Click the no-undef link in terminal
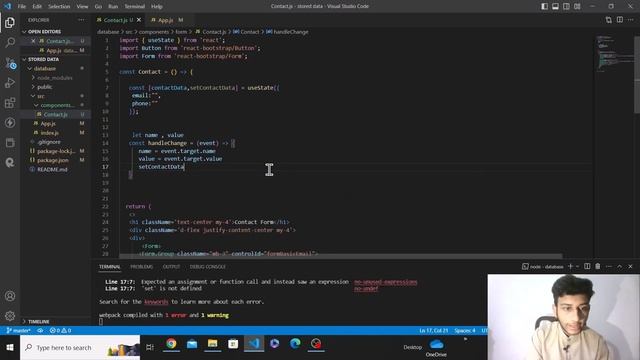Screen dimensions: 640x360 click(366, 289)
